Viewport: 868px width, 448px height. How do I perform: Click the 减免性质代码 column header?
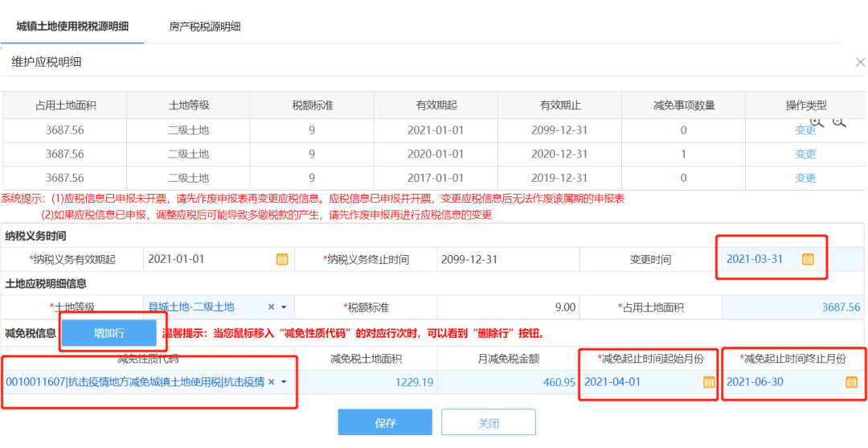point(148,359)
